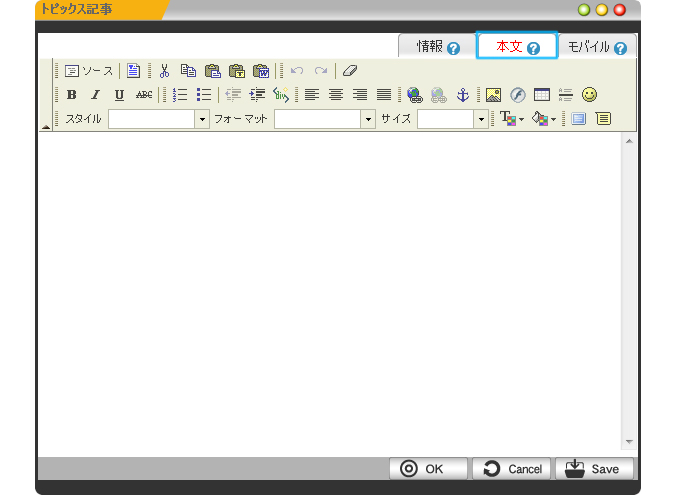675x496 pixels.
Task: Click the Remove Format eraser icon
Action: 350,71
